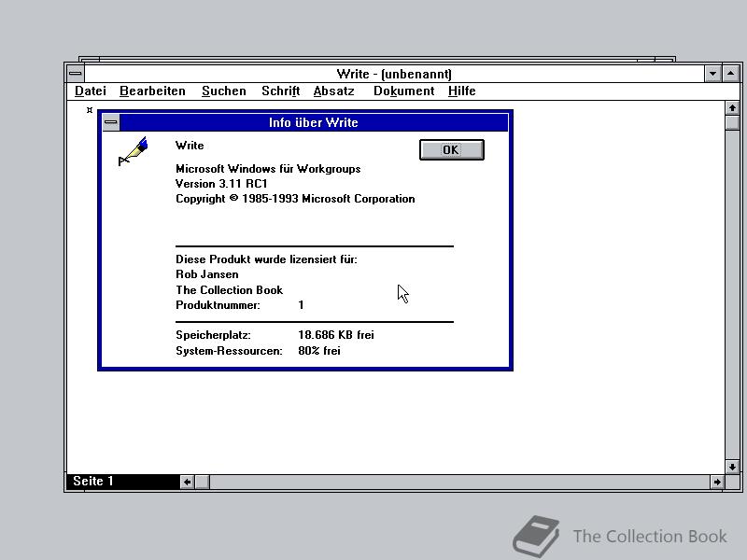Click the horizontal scrollbar right arrow
The image size is (747, 560).
coord(717,482)
